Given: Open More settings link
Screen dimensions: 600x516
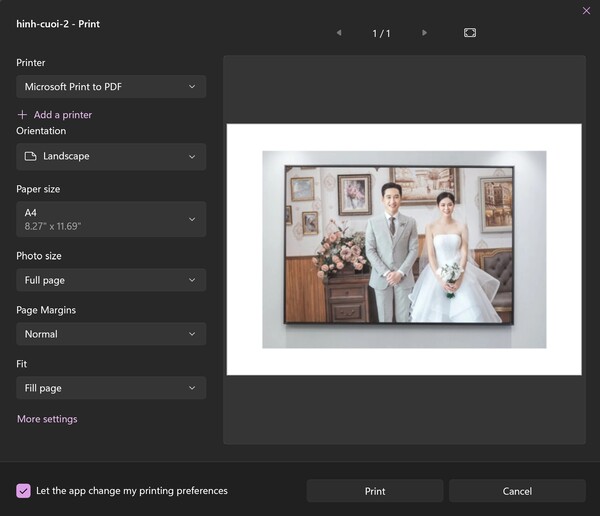Looking at the screenshot, I should pos(47,419).
